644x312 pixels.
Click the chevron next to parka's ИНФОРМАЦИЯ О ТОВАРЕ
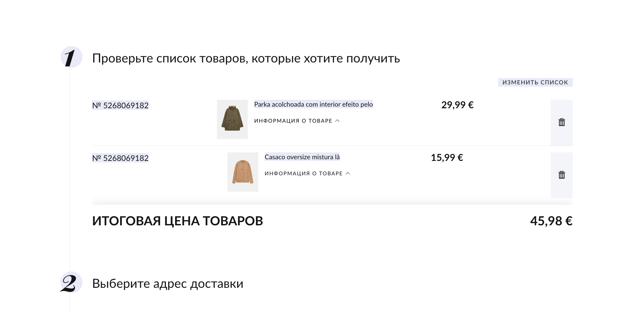coord(337,121)
